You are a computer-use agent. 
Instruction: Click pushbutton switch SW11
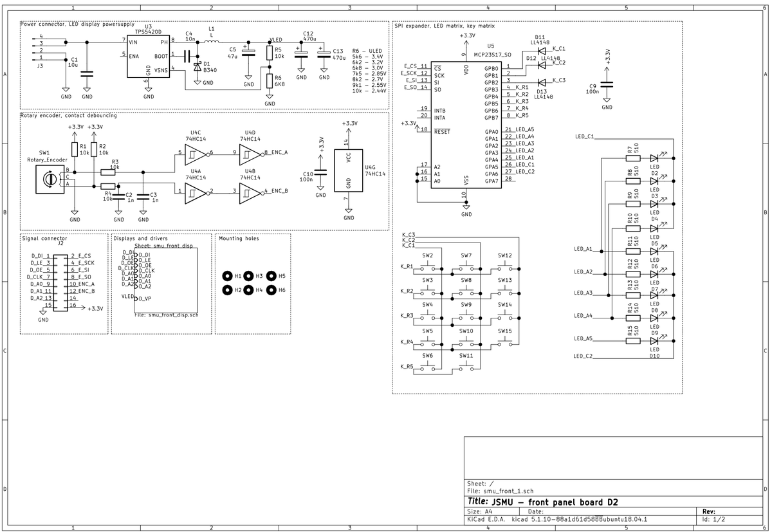point(466,365)
